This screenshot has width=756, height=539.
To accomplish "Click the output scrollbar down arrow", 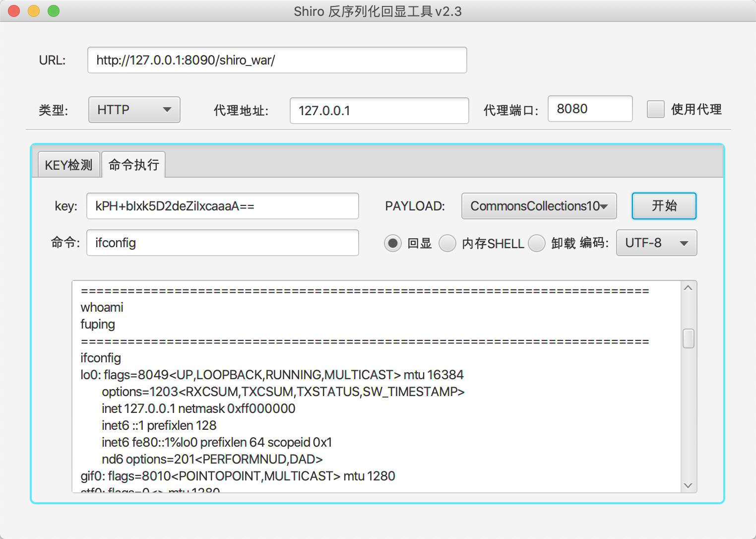I will 688,485.
